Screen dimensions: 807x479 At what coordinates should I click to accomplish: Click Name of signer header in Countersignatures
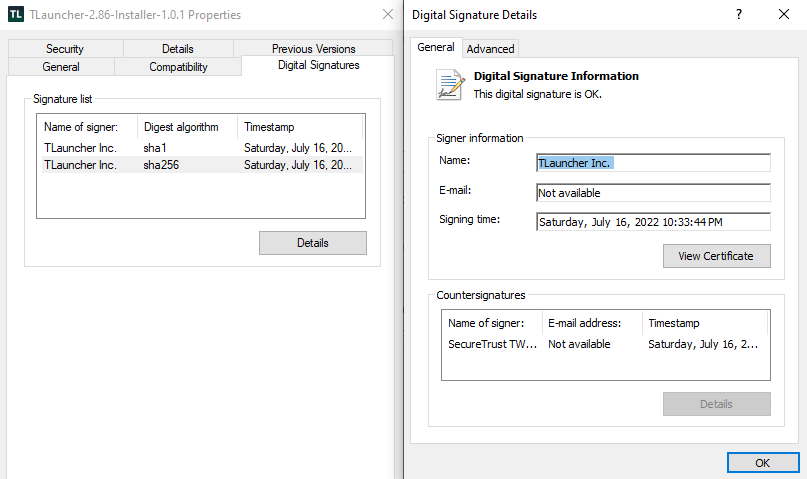[492, 323]
